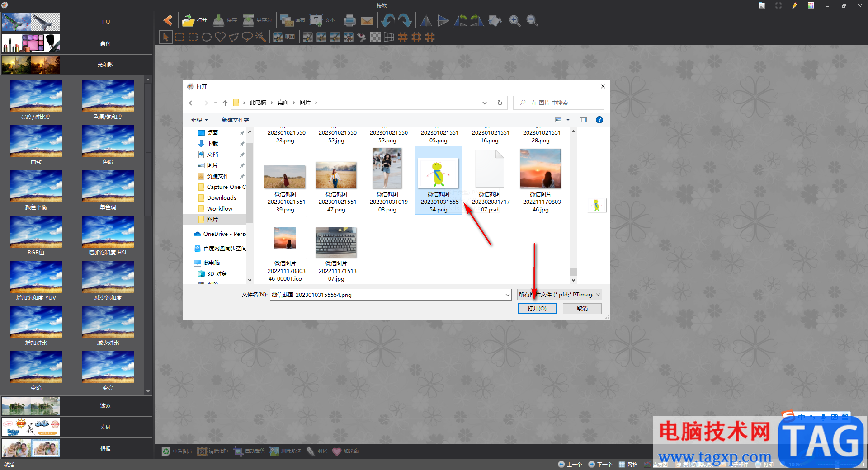Select the heart-shaped selection tool
Screen dimensions: 868x470
tap(220, 37)
